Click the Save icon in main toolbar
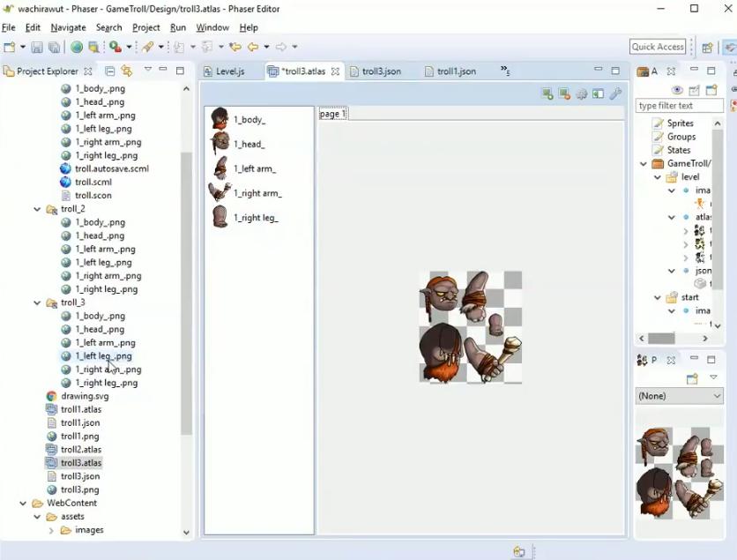The image size is (737, 560). coord(36,48)
